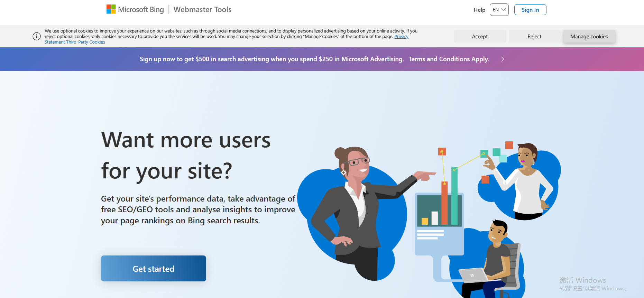Open the Third-Party Cookies link
This screenshot has height=298, width=644.
[x=85, y=42]
